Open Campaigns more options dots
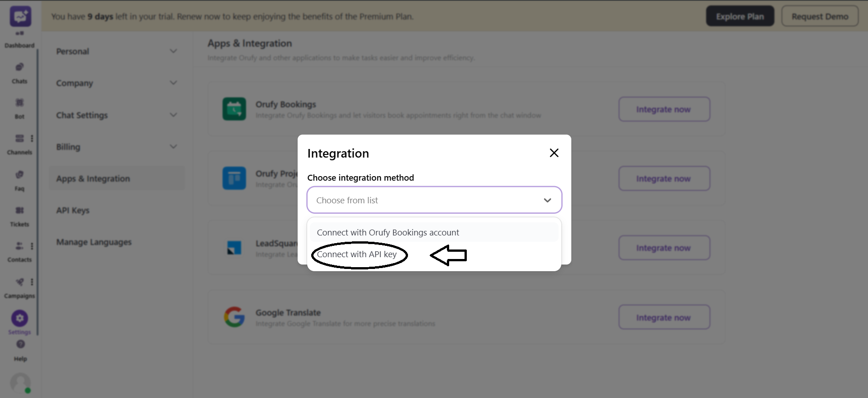 [x=32, y=282]
